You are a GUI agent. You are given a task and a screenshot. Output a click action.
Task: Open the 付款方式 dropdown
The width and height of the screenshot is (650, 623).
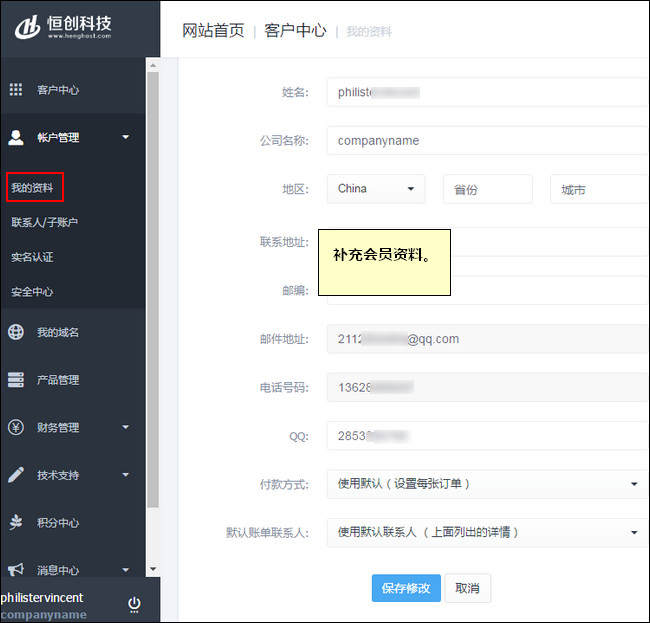click(487, 484)
